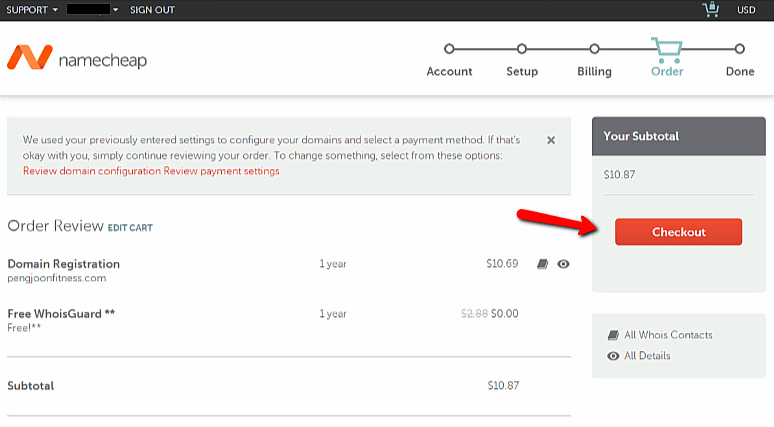Viewport: 774px width, 427px height.
Task: Go to the Setup step
Action: [521, 49]
